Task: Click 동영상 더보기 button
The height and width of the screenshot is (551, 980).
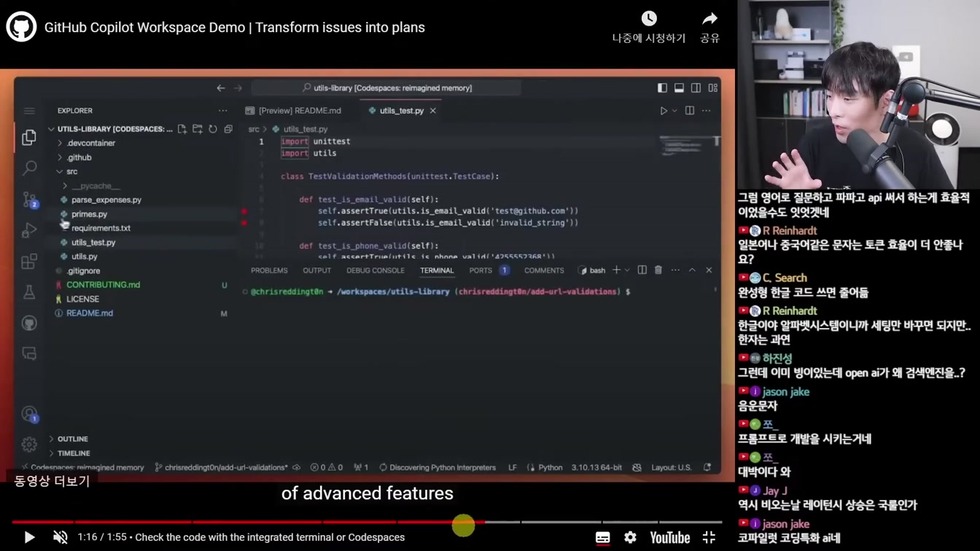Action: pos(52,481)
